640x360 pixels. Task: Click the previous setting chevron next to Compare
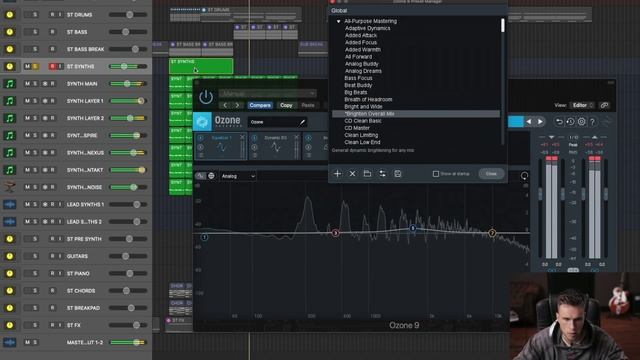click(225, 105)
